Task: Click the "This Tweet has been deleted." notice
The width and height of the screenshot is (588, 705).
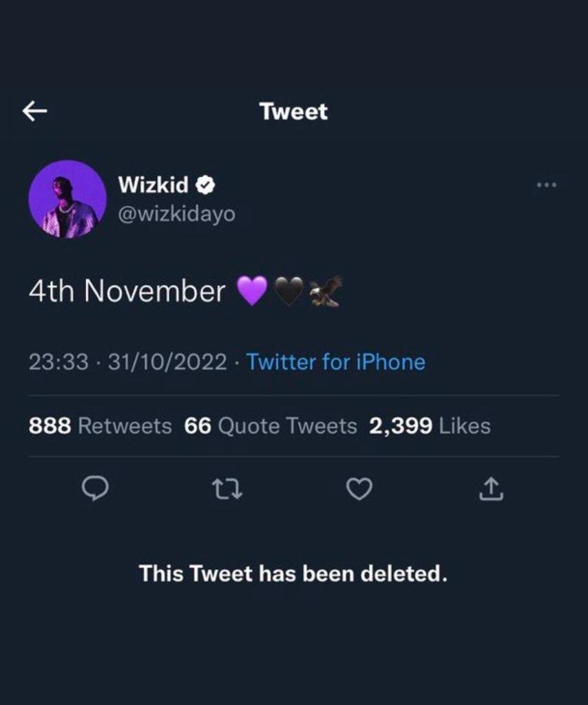Action: 293,573
